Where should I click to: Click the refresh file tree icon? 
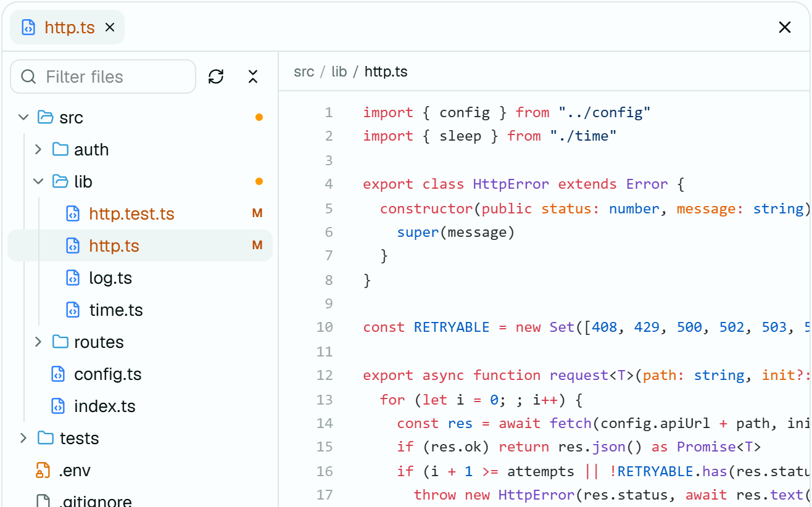tap(216, 76)
